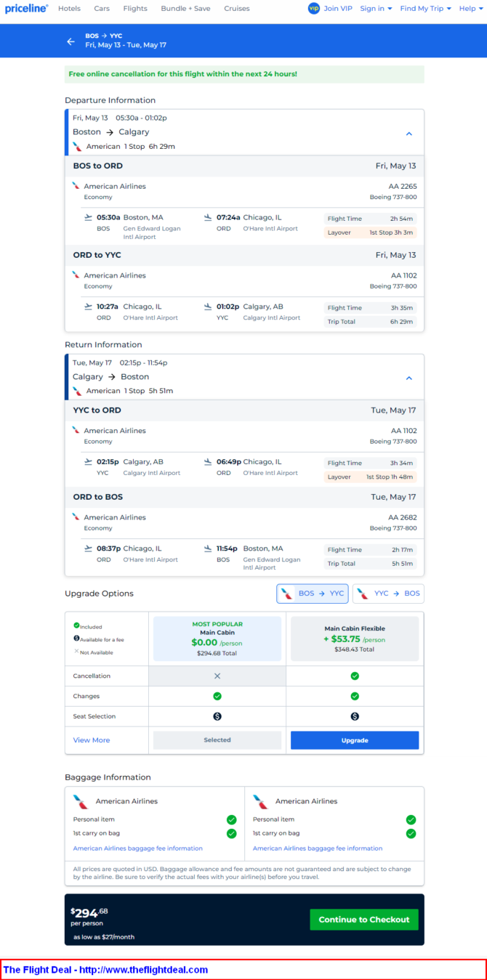Open the Hotels menu item
487x980 pixels.
pyautogui.click(x=69, y=9)
